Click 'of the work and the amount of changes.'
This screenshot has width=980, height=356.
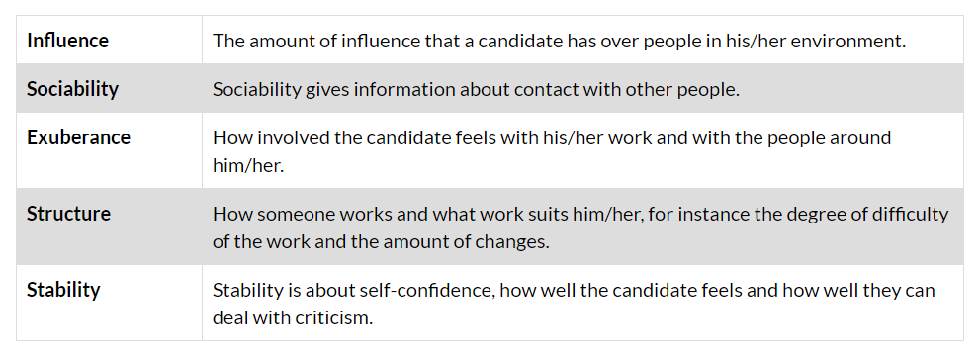(x=382, y=241)
